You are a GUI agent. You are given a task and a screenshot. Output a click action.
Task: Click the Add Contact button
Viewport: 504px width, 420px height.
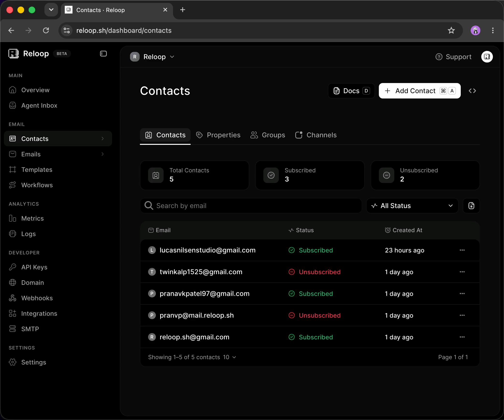420,91
